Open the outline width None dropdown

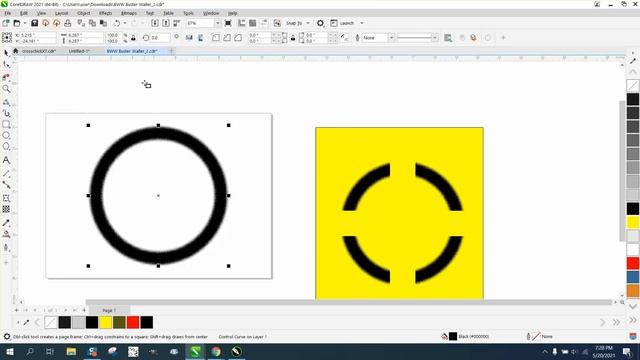coord(391,38)
